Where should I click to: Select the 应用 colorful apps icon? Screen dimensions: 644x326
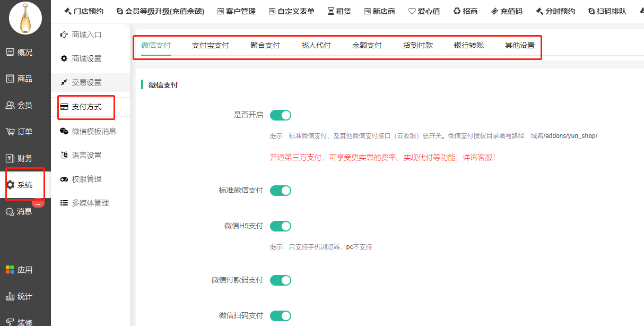coord(10,270)
